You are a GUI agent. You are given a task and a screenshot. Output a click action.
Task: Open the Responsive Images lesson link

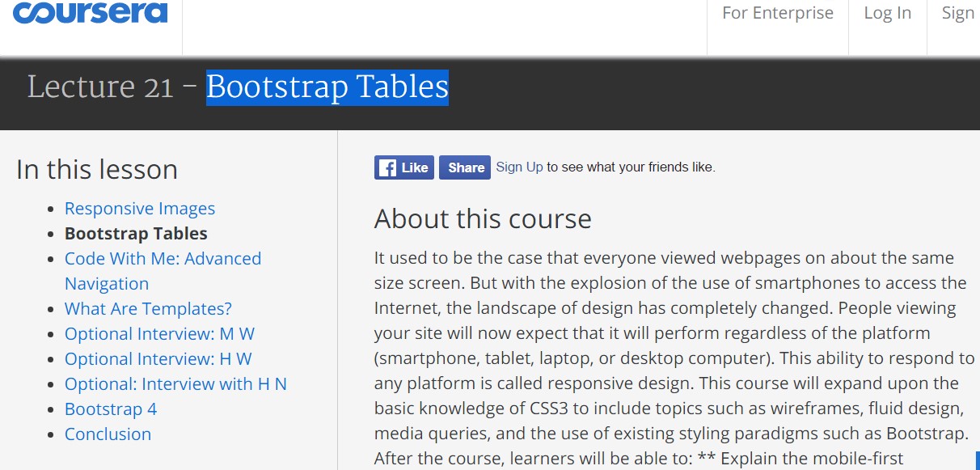tap(139, 208)
